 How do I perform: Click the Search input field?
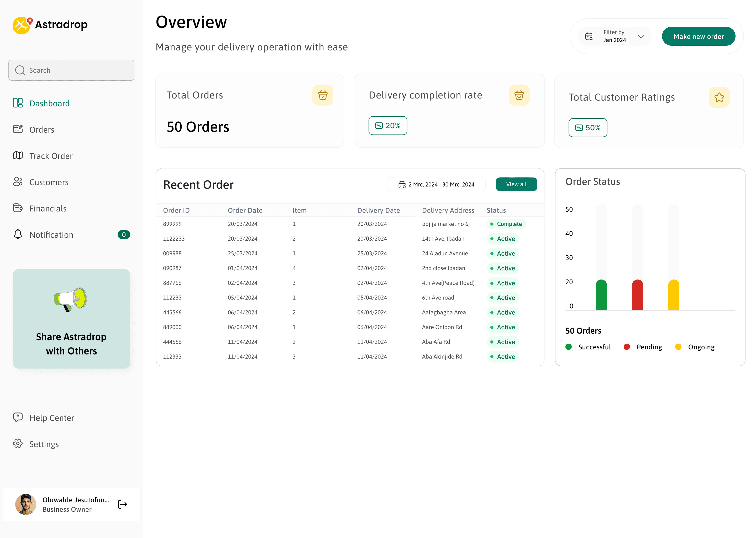pyautogui.click(x=71, y=70)
